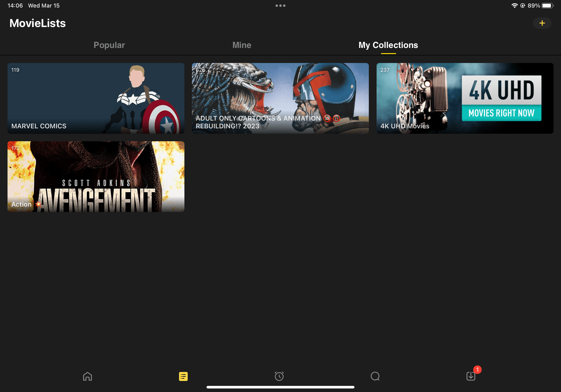Open search using the magnifier icon
The height and width of the screenshot is (392, 561).
point(375,376)
